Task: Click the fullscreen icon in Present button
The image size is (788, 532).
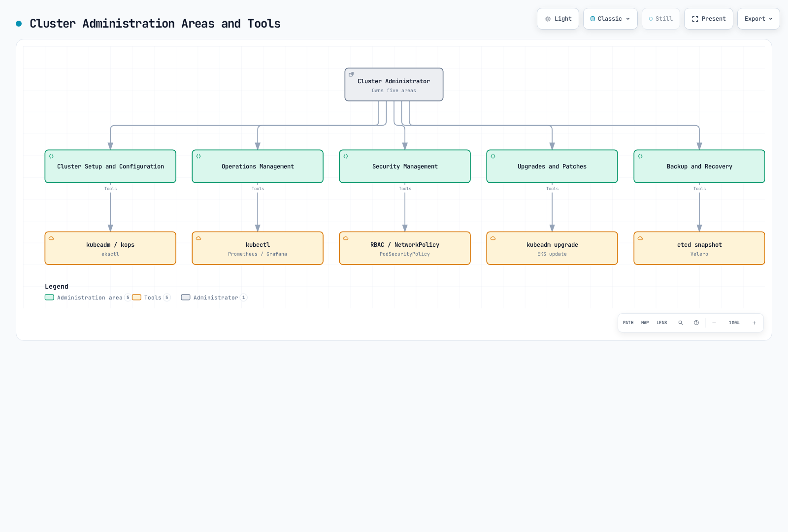Action: [695, 19]
